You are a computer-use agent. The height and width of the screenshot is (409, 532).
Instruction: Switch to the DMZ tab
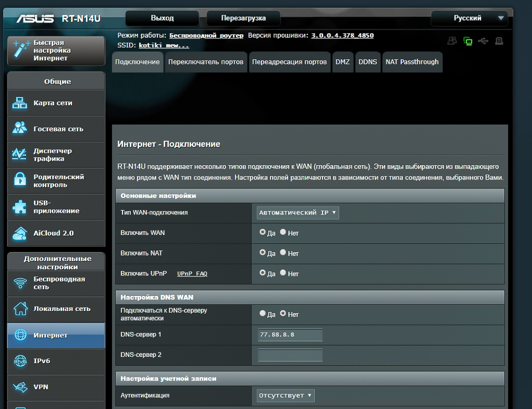(x=342, y=62)
